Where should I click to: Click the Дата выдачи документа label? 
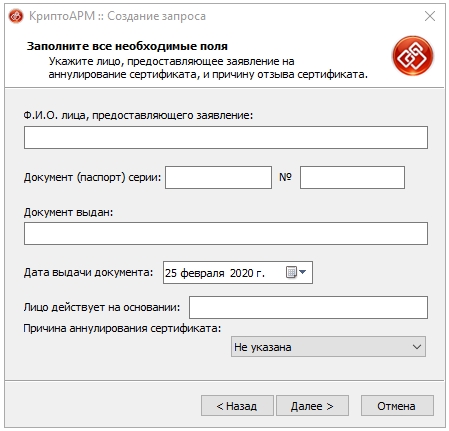(88, 272)
